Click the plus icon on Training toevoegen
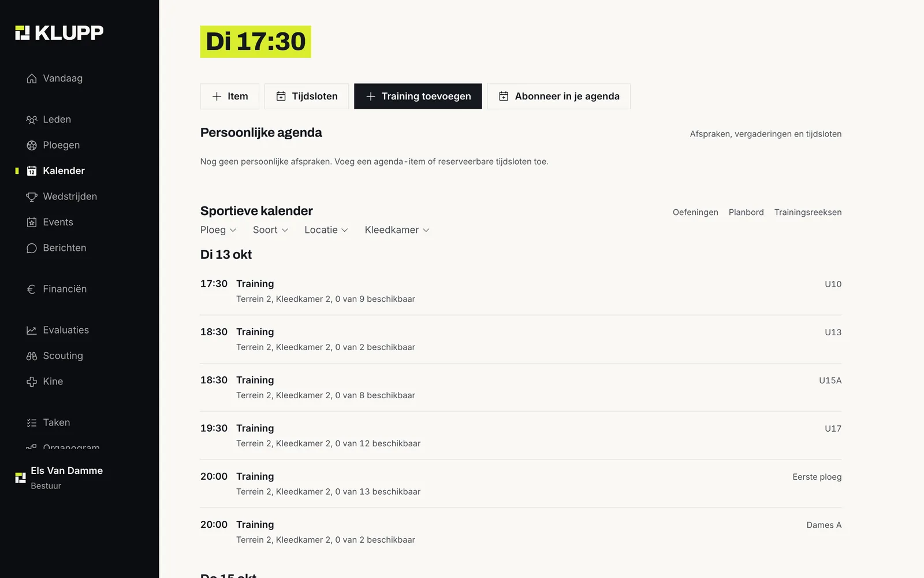 pos(371,97)
